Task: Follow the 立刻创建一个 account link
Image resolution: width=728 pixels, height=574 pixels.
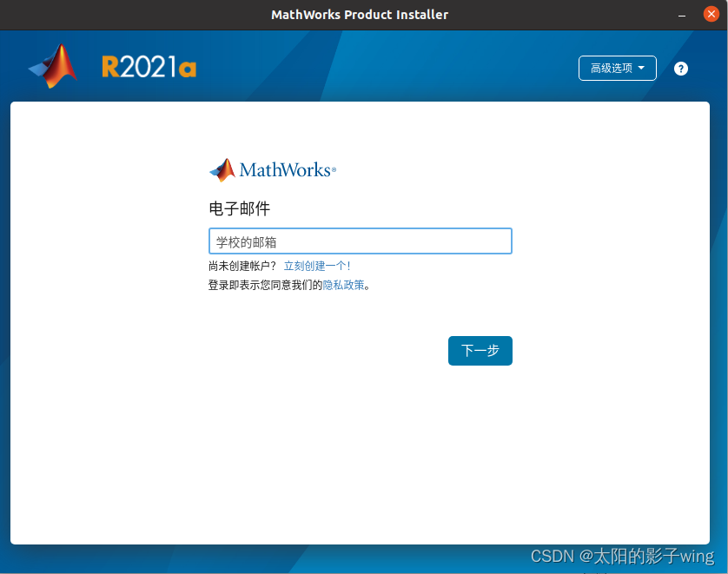Action: tap(315, 266)
